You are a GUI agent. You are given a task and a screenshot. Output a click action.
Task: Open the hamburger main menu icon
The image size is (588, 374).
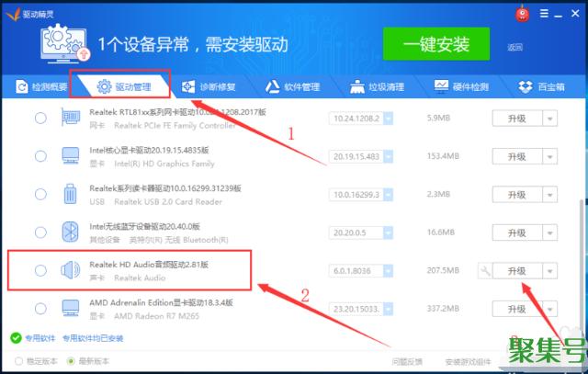(x=544, y=14)
